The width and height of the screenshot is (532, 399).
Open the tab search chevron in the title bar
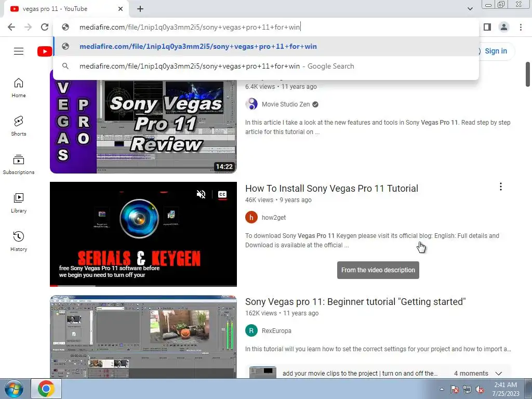470,9
